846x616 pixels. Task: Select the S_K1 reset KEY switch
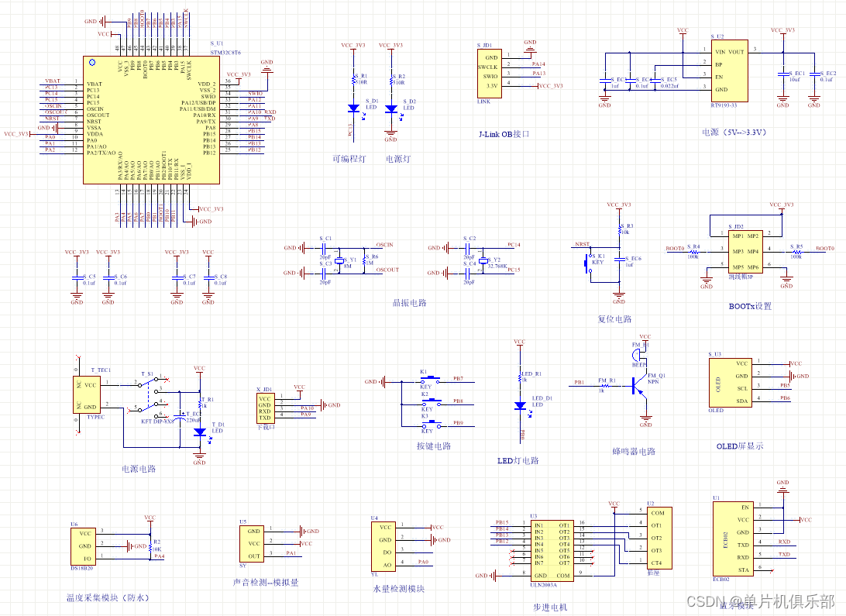[589, 264]
